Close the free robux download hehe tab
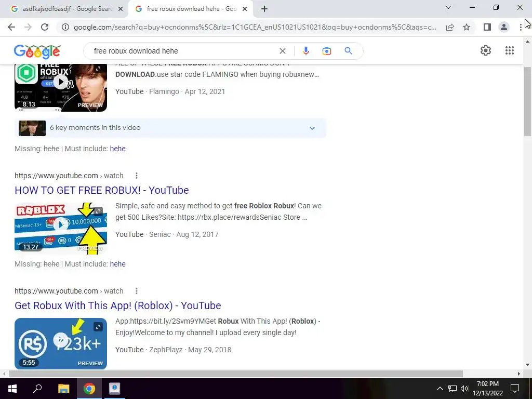 click(245, 9)
